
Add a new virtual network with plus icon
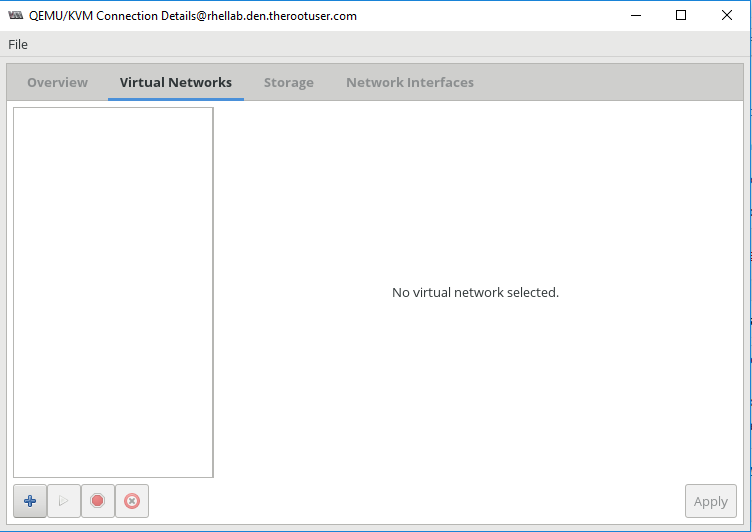pyautogui.click(x=30, y=501)
